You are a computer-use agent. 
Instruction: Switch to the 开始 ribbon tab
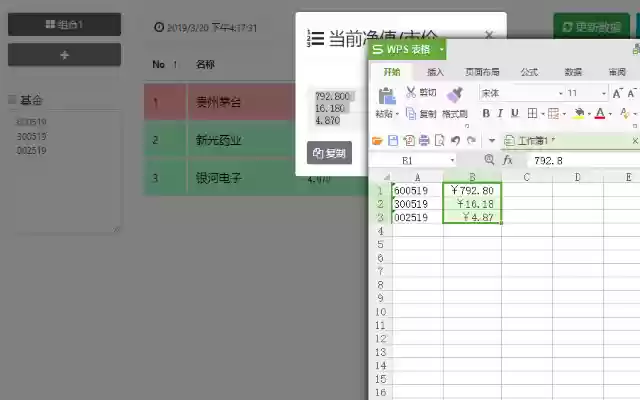click(392, 72)
